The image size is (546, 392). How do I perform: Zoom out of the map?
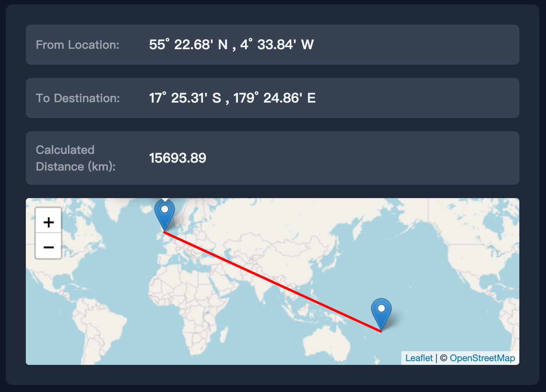(48, 247)
